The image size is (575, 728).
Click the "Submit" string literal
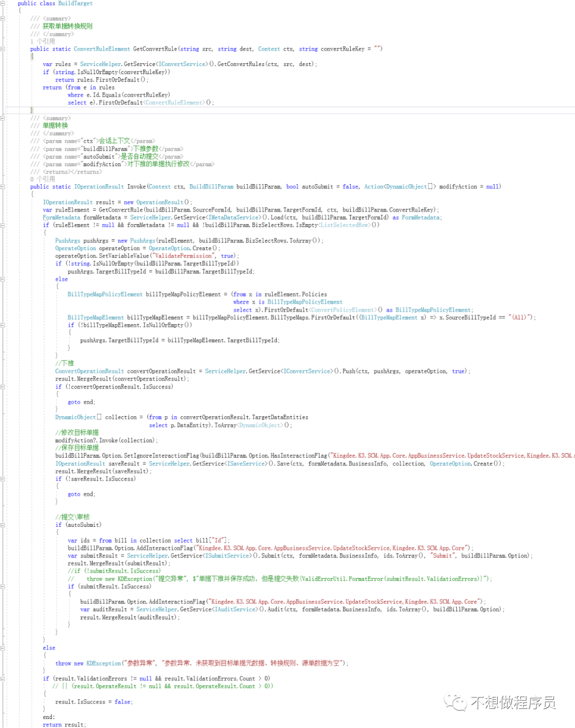(443, 556)
